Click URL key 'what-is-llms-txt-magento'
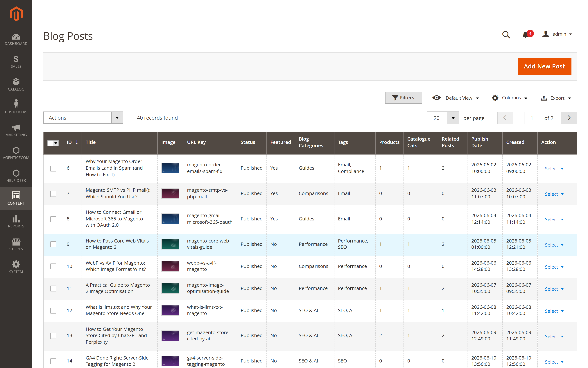 click(x=205, y=310)
